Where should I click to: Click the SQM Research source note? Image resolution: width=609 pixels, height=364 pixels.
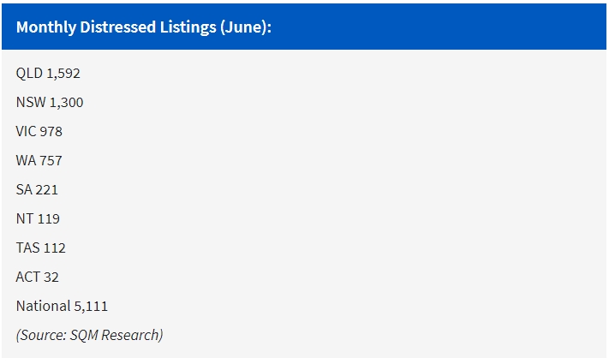[x=89, y=335]
